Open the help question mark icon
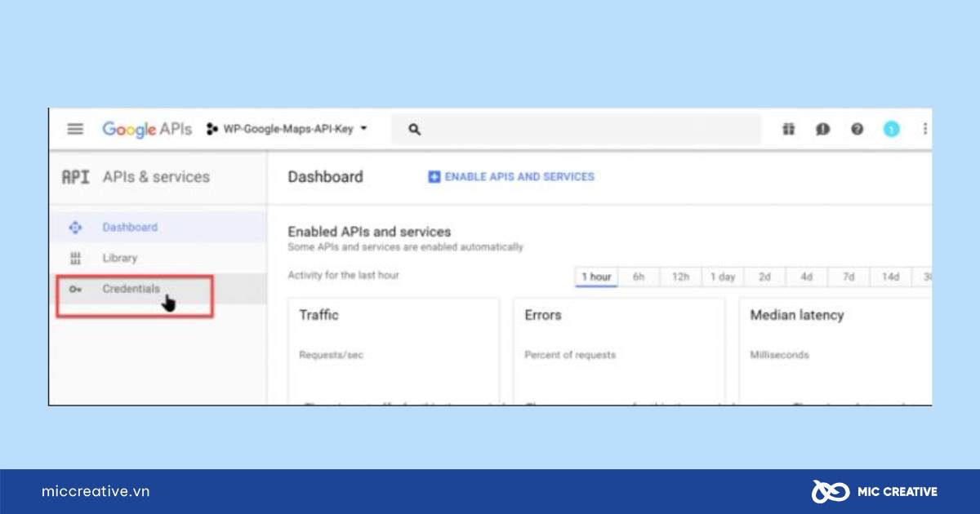The width and height of the screenshot is (980, 514). [x=857, y=129]
